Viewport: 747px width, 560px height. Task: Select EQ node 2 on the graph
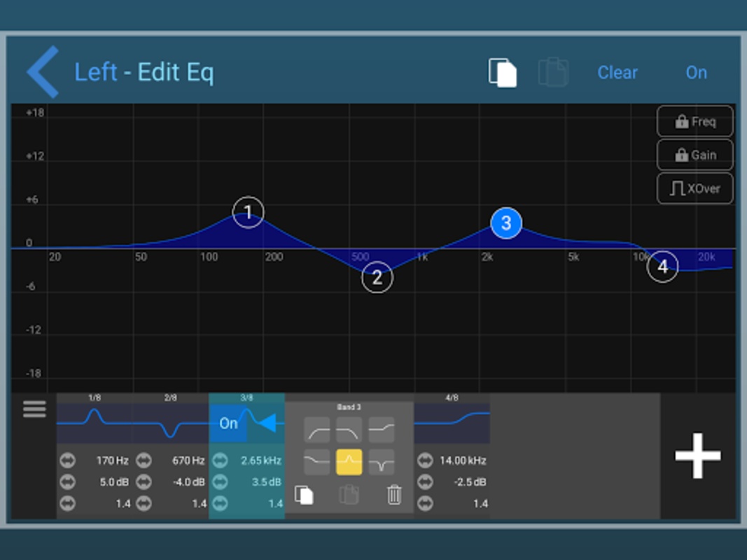pyautogui.click(x=377, y=278)
